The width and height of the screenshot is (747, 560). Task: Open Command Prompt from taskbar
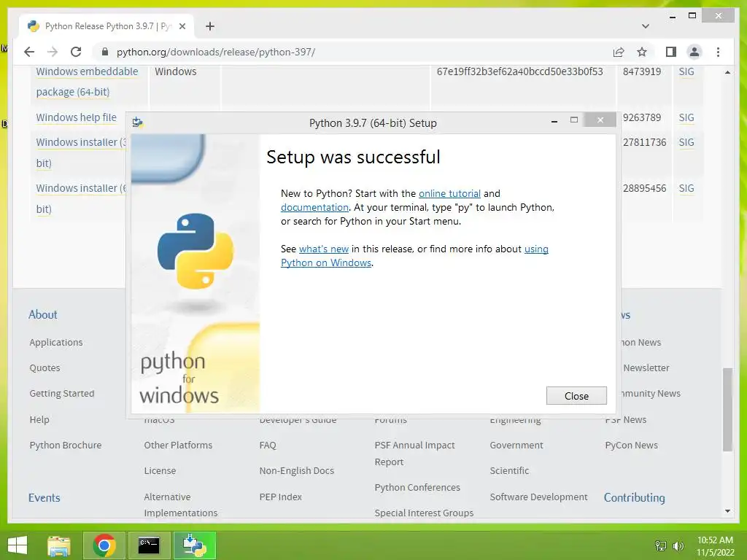(x=149, y=545)
